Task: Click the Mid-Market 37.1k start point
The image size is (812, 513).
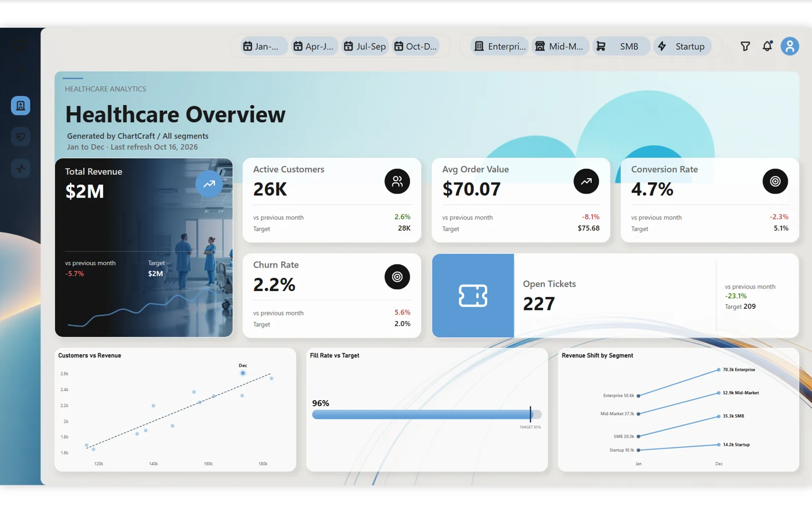Action: 638,414
